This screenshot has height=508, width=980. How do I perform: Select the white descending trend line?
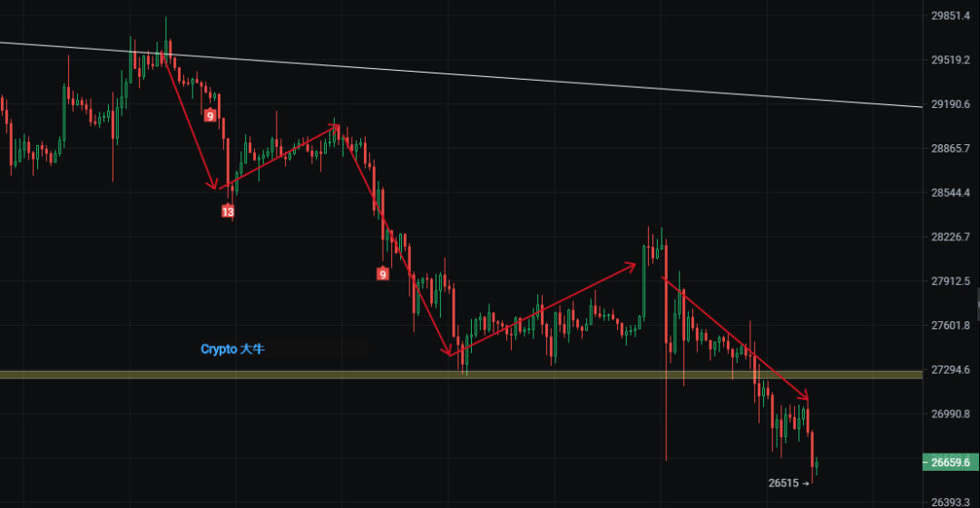(461, 75)
